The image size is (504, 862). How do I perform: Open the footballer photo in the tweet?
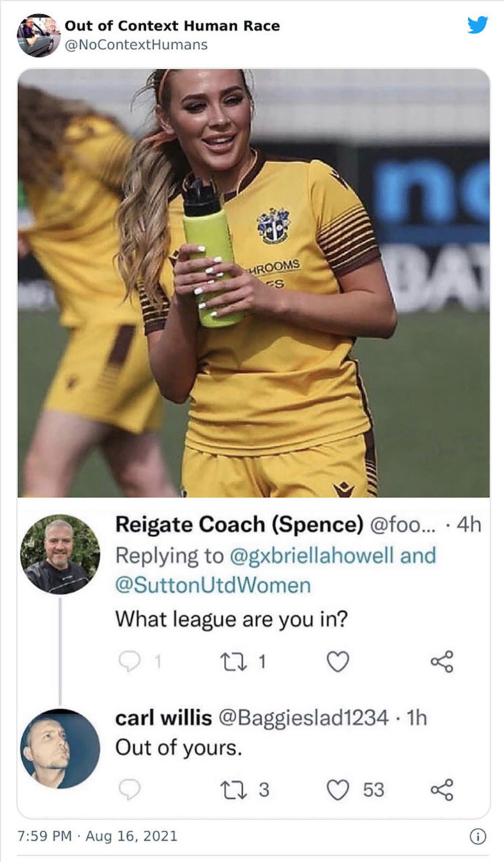[253, 283]
